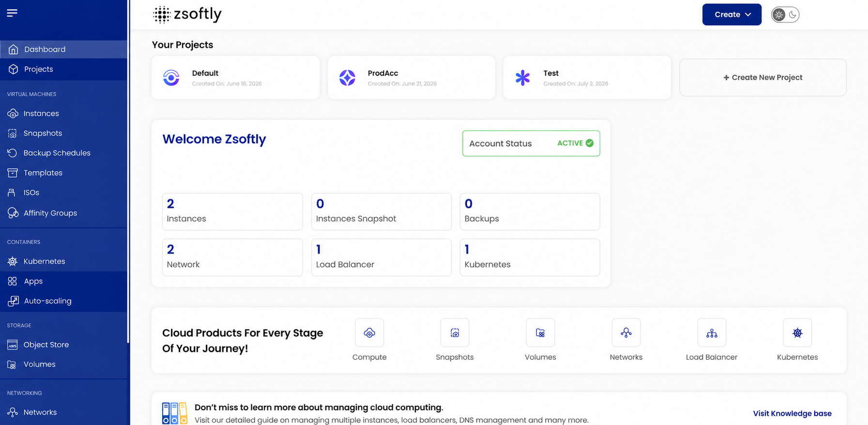
Task: Open the Create dropdown button
Action: pyautogui.click(x=732, y=15)
